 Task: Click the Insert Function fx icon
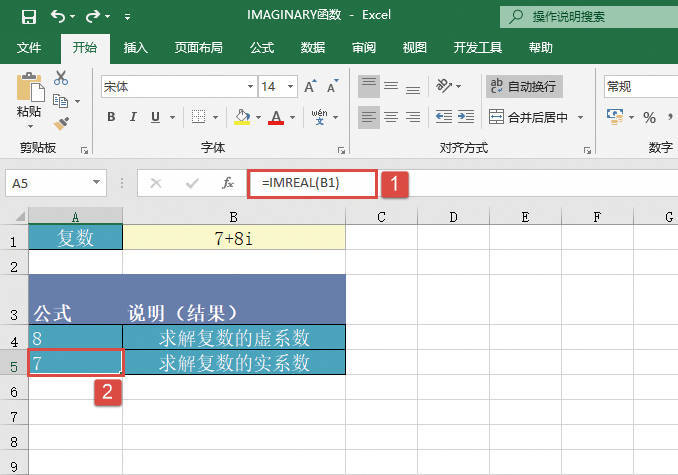228,183
